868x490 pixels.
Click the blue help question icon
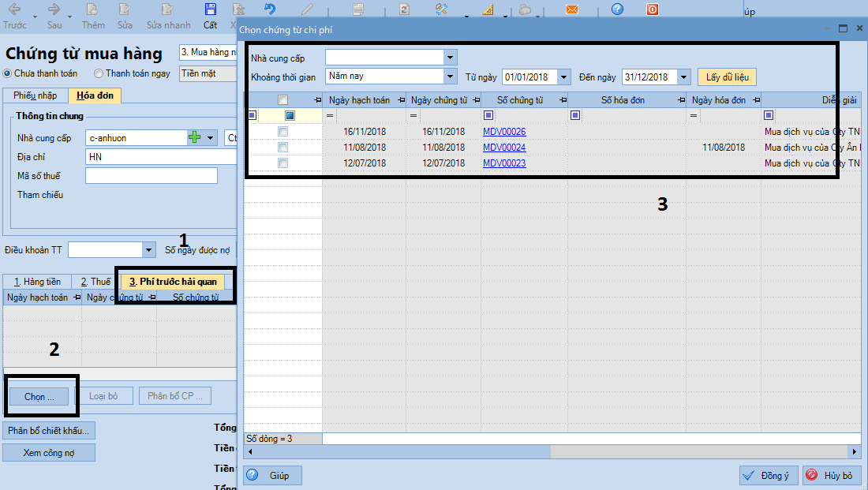pyautogui.click(x=617, y=9)
